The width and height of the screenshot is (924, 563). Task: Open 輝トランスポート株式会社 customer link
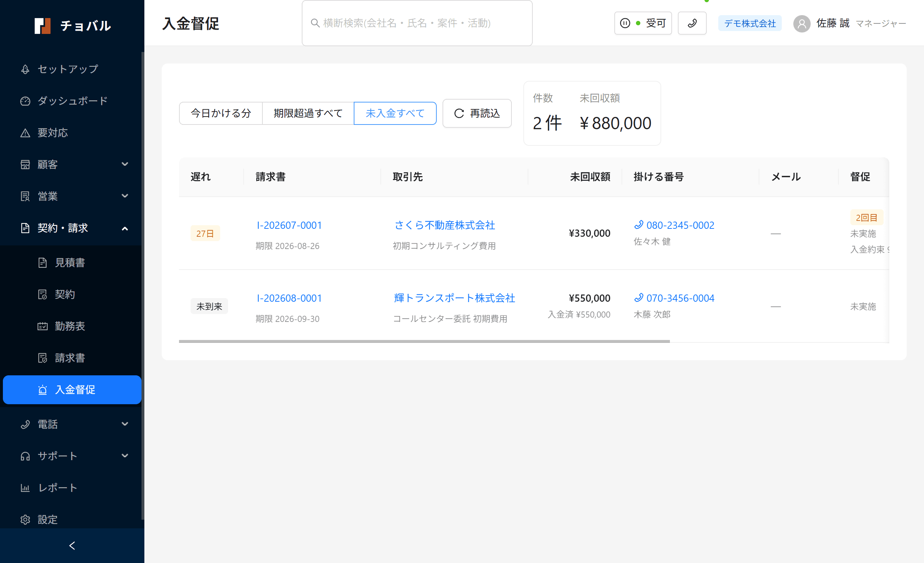[x=454, y=298]
